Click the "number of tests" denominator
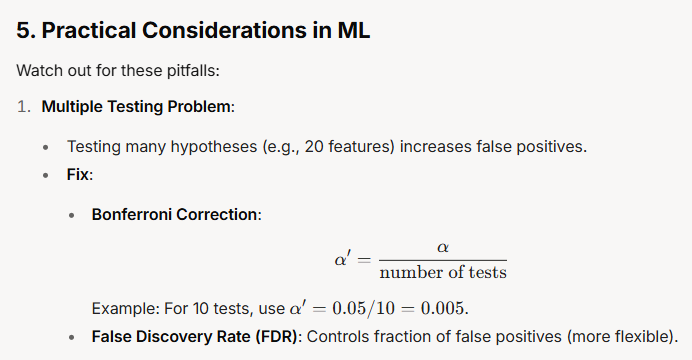The width and height of the screenshot is (692, 360). tap(443, 272)
